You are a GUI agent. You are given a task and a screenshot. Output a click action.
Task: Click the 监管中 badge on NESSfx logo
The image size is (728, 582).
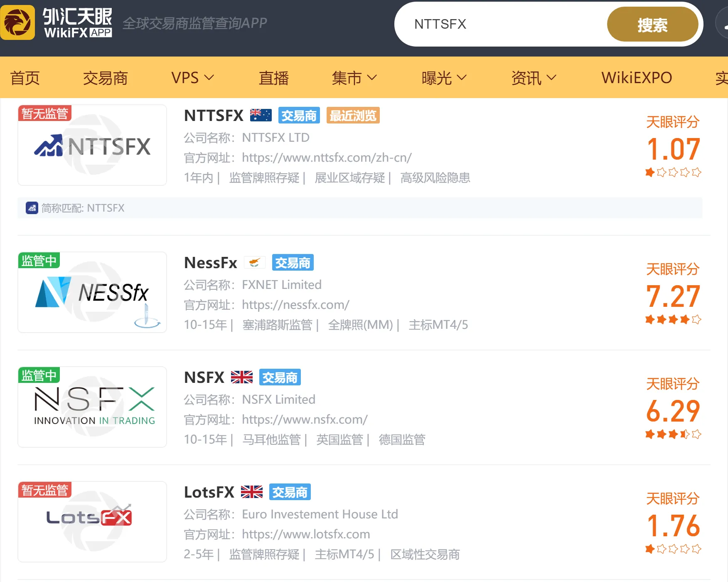pos(39,260)
